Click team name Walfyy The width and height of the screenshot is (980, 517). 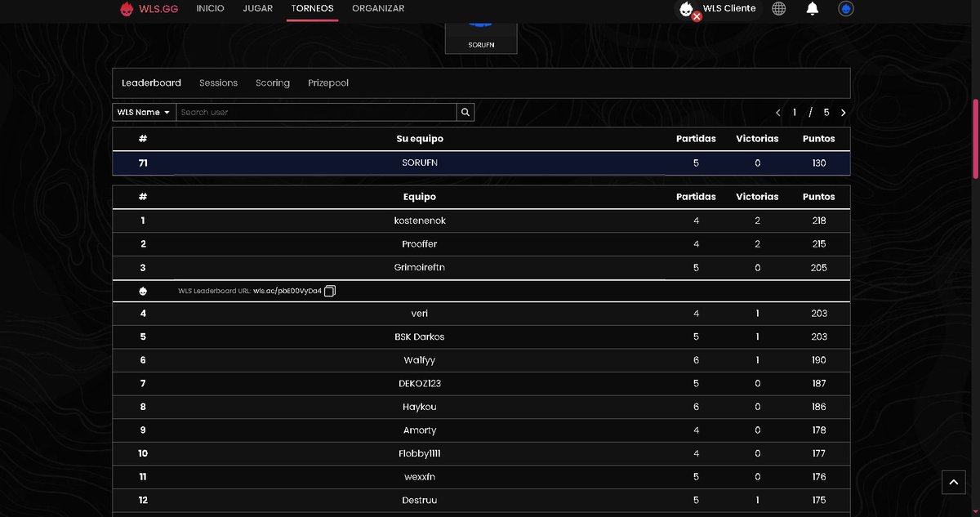(x=420, y=360)
